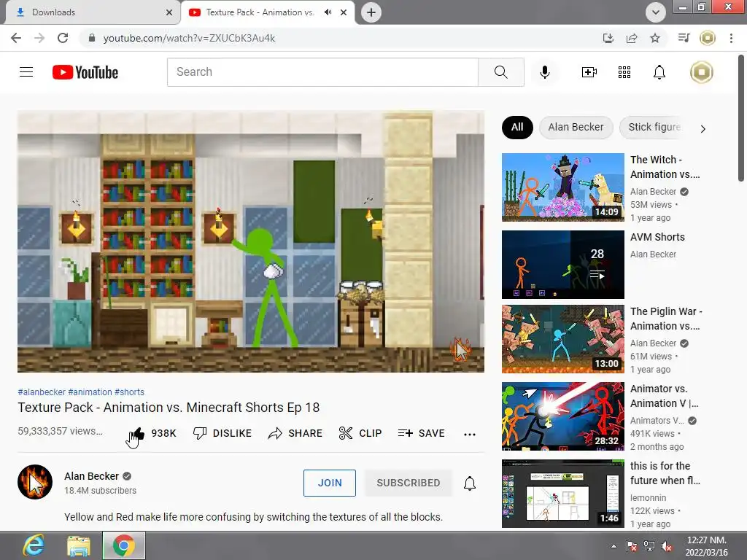Bookmark the page with star icon
This screenshot has height=560, width=747.
(655, 38)
